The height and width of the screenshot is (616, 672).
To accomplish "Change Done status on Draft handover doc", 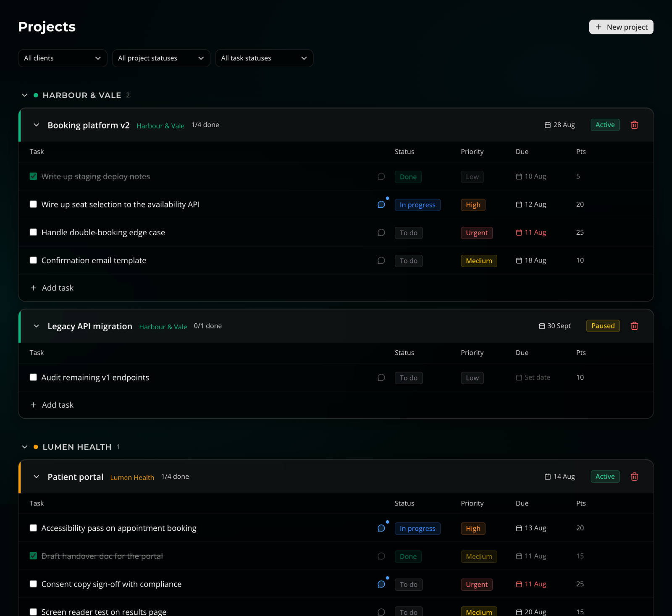I will [x=408, y=557].
